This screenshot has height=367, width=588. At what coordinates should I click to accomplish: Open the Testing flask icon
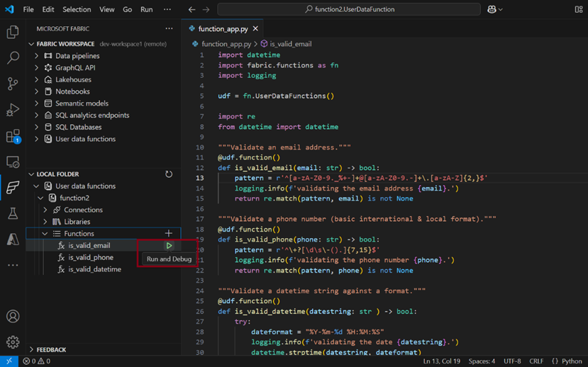(x=13, y=213)
